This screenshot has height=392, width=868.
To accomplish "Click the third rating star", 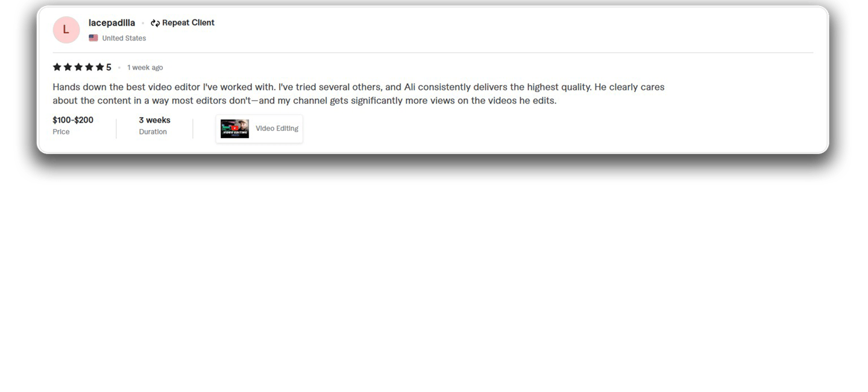I will tap(78, 67).
